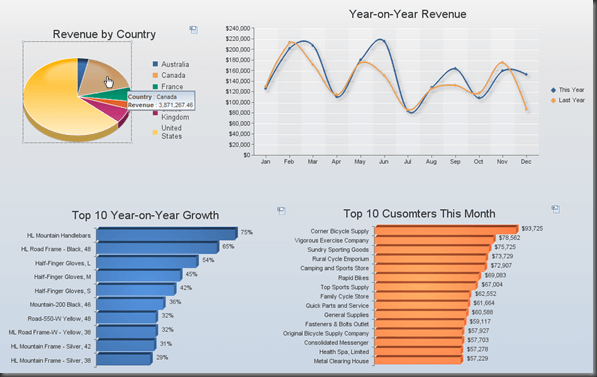Click the Road-550-W Yellow, 48 bar
The width and height of the screenshot is (597, 377).
point(127,317)
